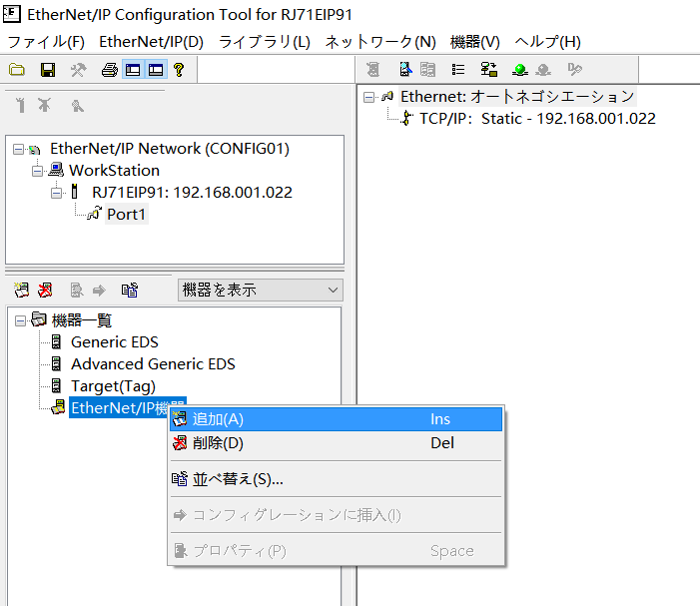Click the grey offline ball icon
The width and height of the screenshot is (700, 606).
point(543,70)
